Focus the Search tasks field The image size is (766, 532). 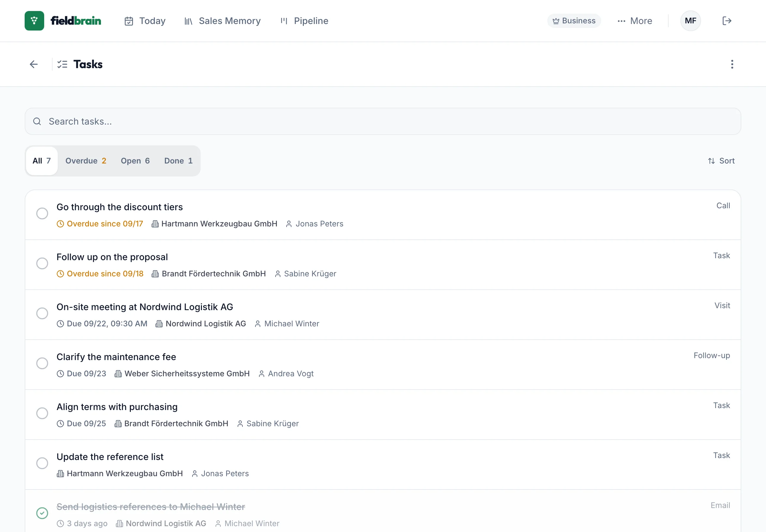[x=383, y=121]
